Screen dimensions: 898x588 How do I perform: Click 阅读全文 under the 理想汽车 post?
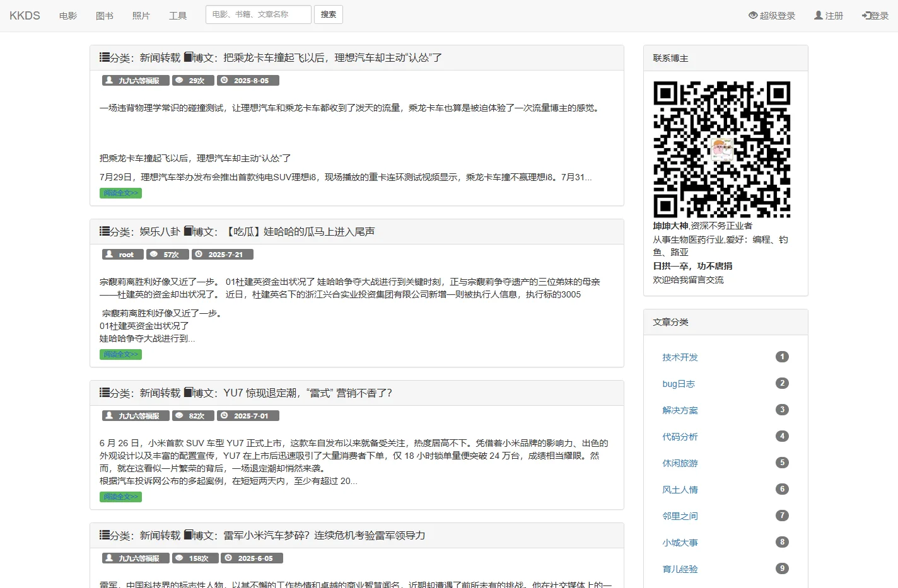(x=120, y=193)
